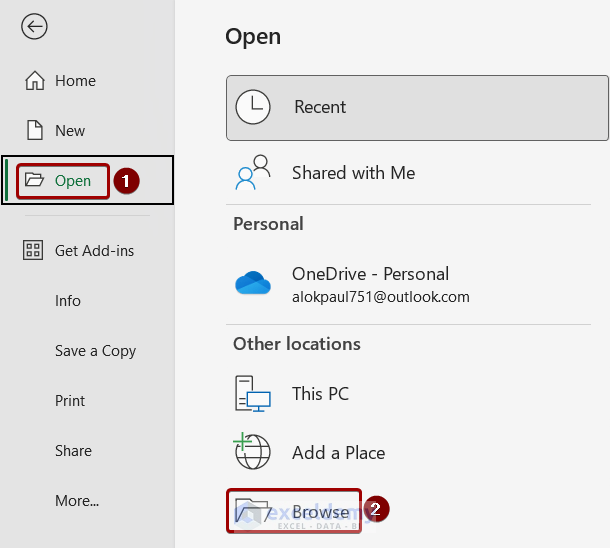Choose Print from the sidebar
This screenshot has height=548, width=610.
(70, 401)
